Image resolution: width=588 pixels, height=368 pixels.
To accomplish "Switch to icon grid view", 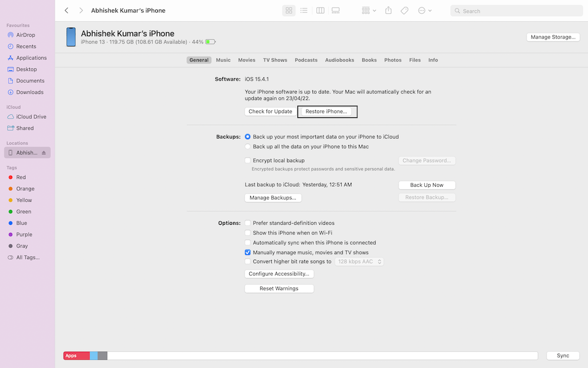I will tap(289, 10).
